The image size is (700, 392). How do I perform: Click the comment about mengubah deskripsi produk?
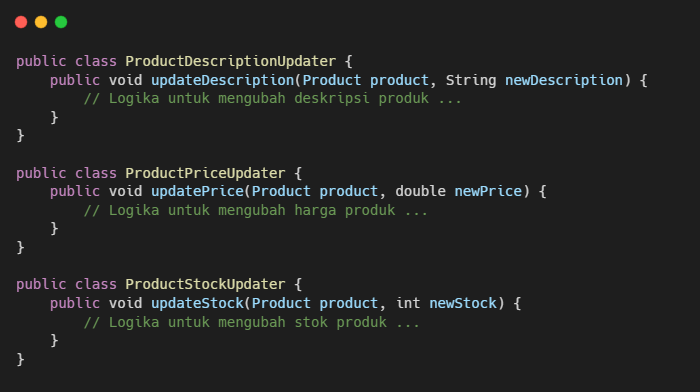pyautogui.click(x=273, y=99)
